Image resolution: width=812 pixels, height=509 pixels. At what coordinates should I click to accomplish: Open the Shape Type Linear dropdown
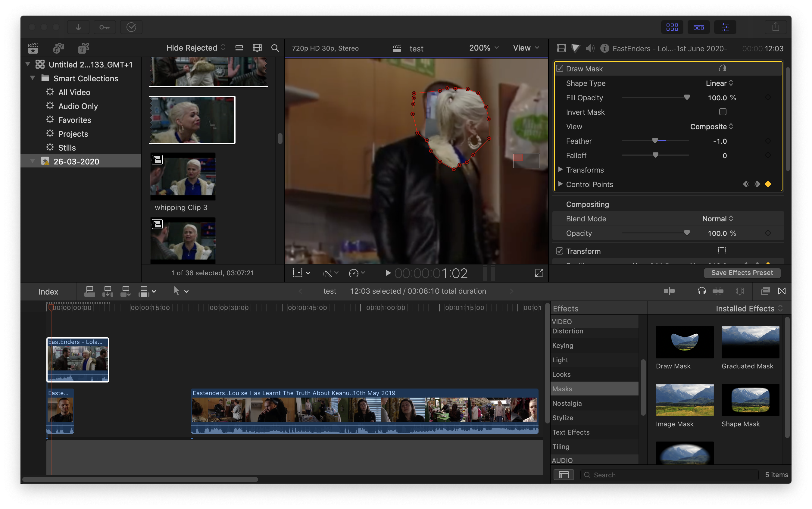tap(719, 83)
